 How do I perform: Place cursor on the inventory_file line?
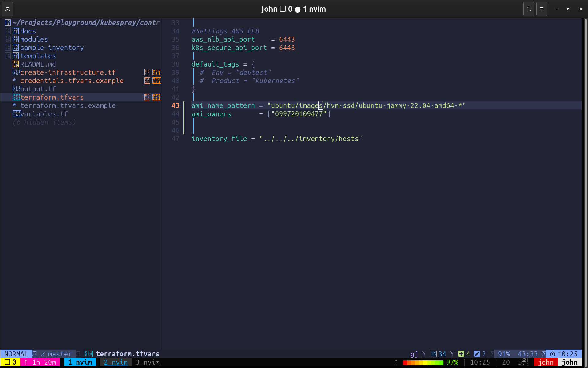point(219,139)
